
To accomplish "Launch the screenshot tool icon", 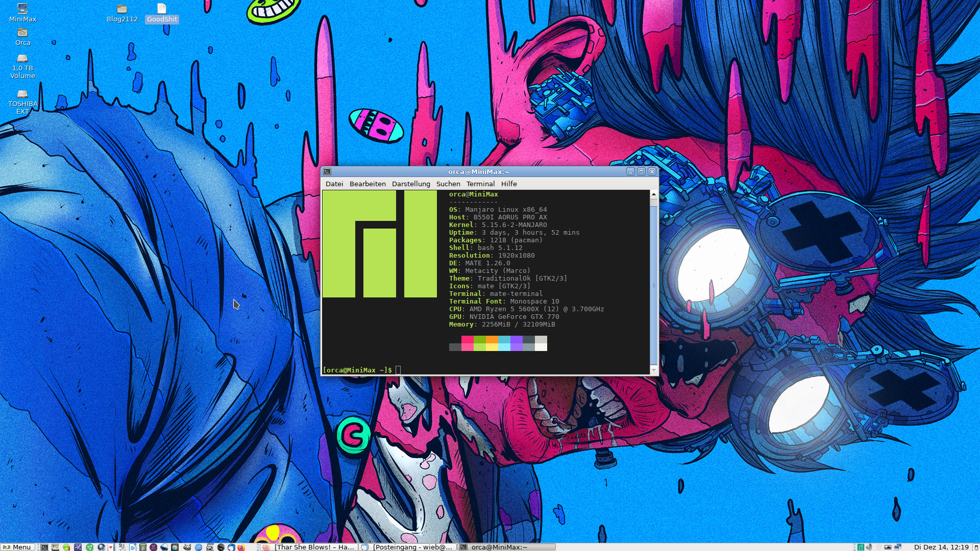I will (x=209, y=547).
